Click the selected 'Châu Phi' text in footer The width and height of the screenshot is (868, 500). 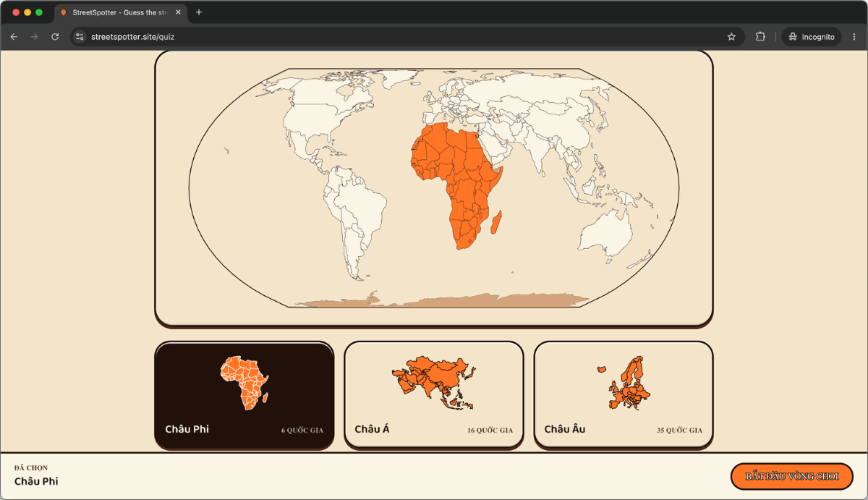tap(36, 482)
